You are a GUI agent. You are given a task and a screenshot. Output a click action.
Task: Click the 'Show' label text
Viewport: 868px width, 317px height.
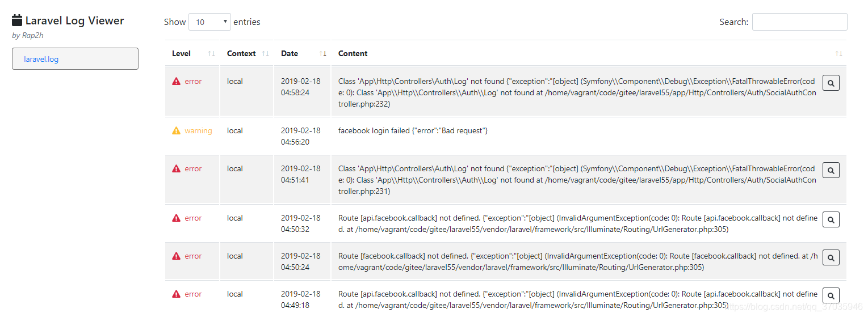coord(175,22)
